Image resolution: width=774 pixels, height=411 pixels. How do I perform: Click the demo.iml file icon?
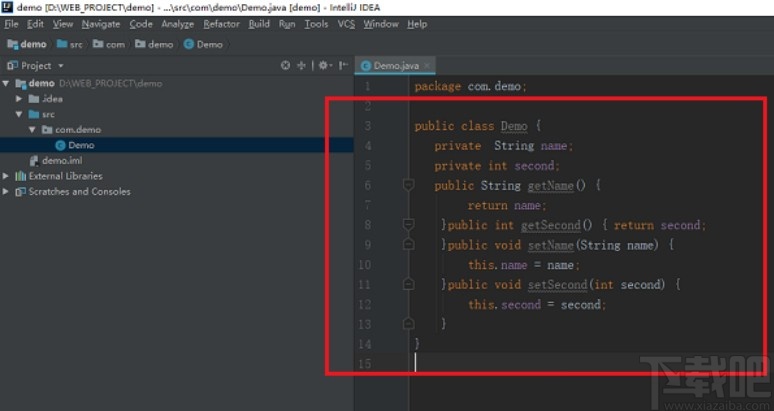[x=34, y=161]
